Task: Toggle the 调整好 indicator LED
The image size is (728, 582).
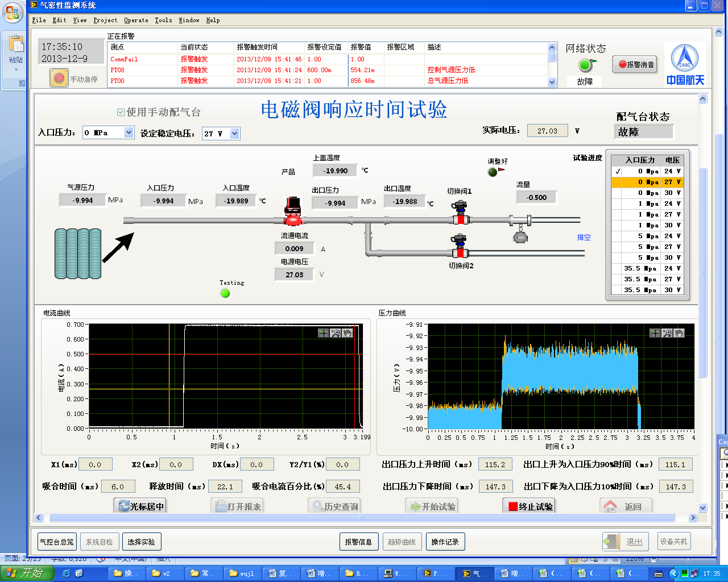Action: pos(493,172)
